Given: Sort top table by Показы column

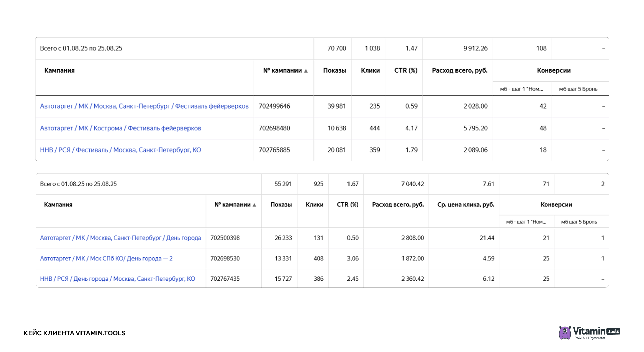Looking at the screenshot, I should point(334,71).
